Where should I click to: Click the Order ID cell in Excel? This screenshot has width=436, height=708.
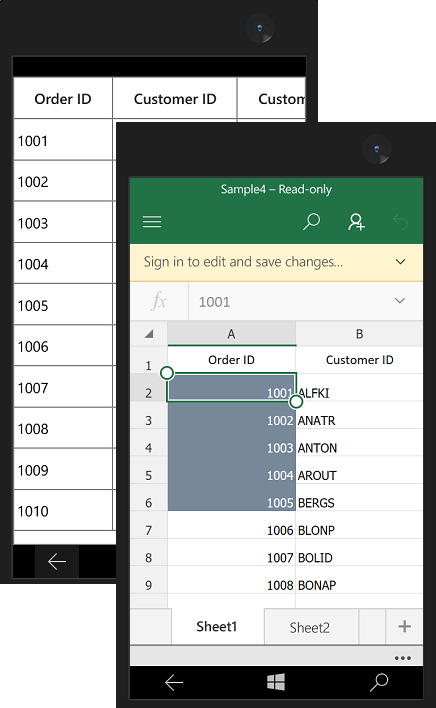(x=232, y=360)
